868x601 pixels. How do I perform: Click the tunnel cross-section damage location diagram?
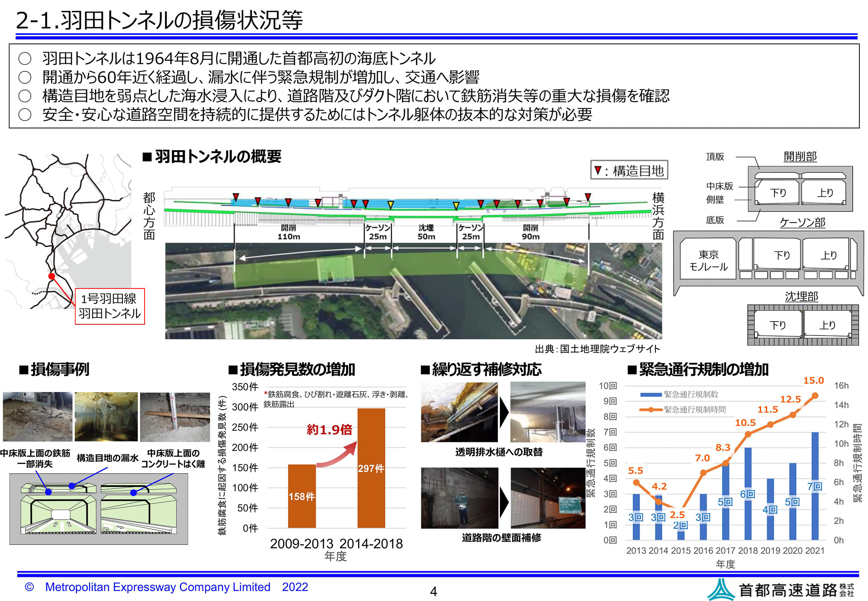pos(99,508)
